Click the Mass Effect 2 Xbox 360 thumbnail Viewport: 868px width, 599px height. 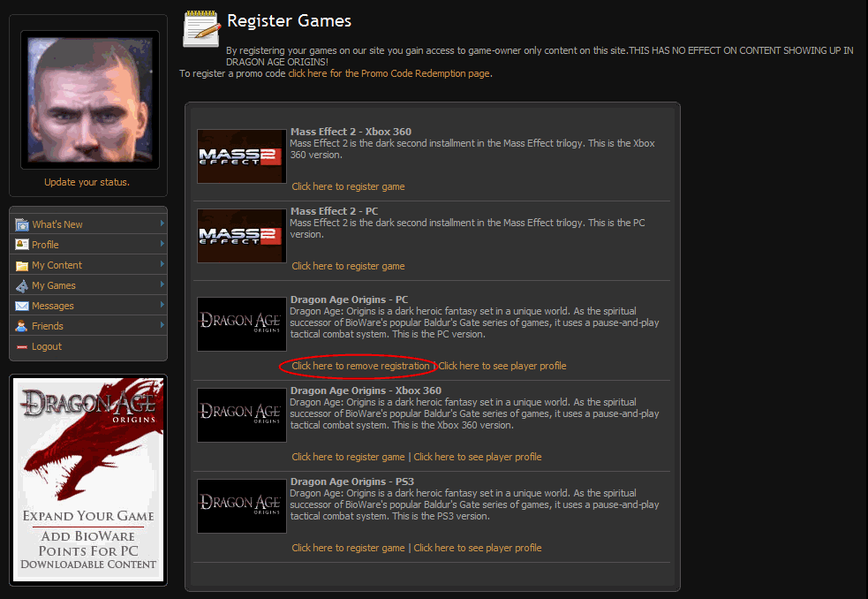[242, 156]
